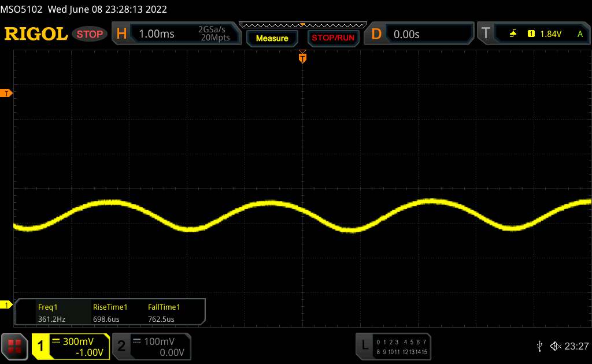Select the Freq1 measurement result

click(48, 312)
